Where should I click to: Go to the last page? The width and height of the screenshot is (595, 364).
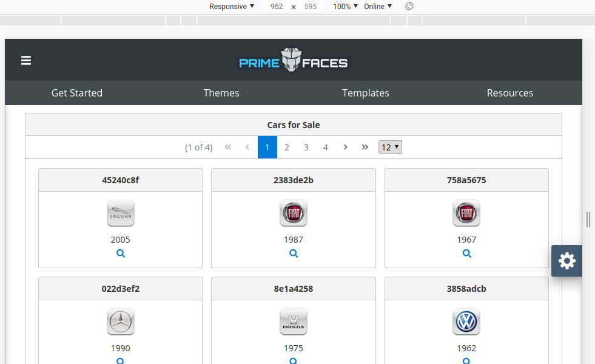[365, 147]
